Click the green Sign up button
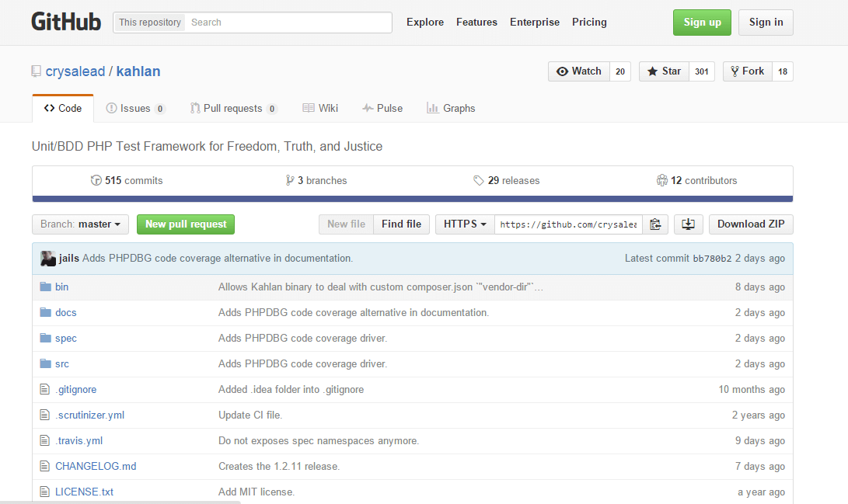Image resolution: width=848 pixels, height=504 pixels. pos(702,23)
